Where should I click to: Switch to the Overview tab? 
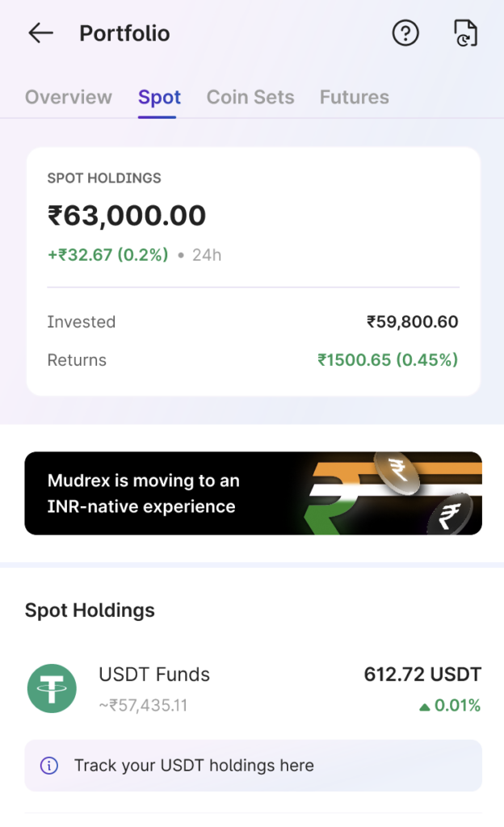69,98
